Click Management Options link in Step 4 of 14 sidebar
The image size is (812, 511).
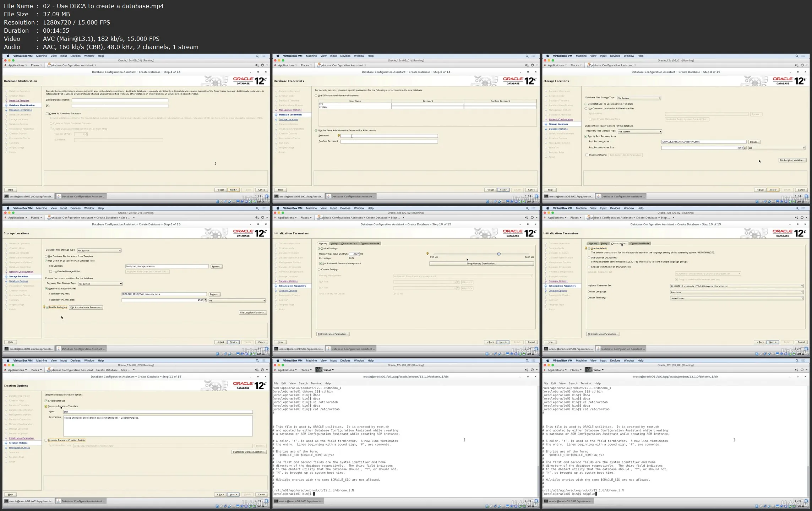[20, 110]
